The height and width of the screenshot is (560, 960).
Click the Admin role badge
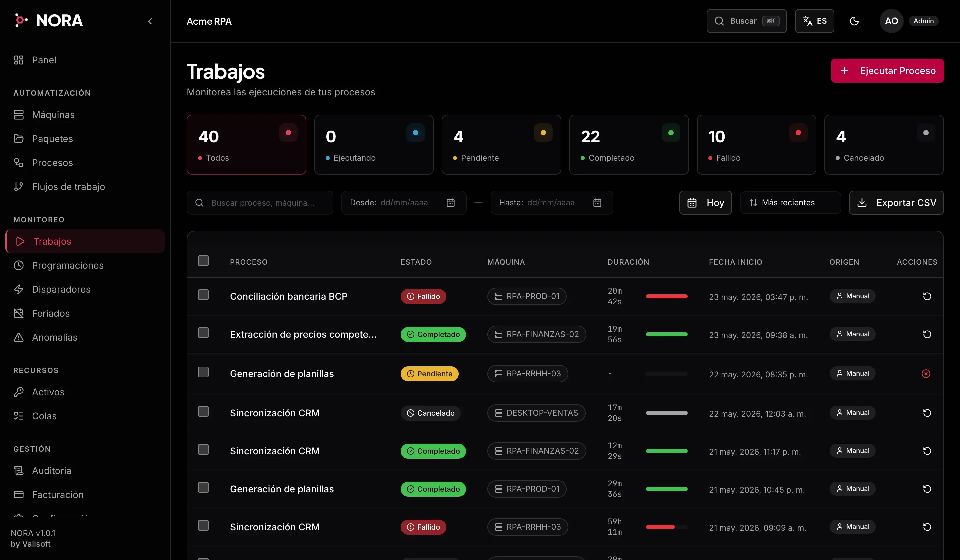pos(923,21)
